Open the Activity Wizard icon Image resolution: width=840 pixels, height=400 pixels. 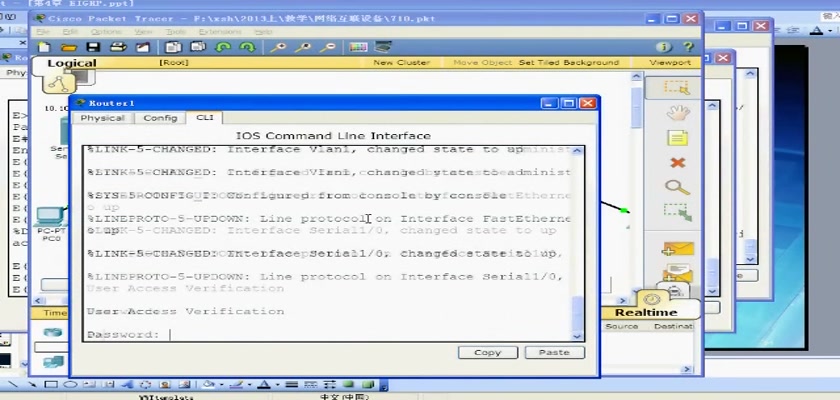[142, 47]
